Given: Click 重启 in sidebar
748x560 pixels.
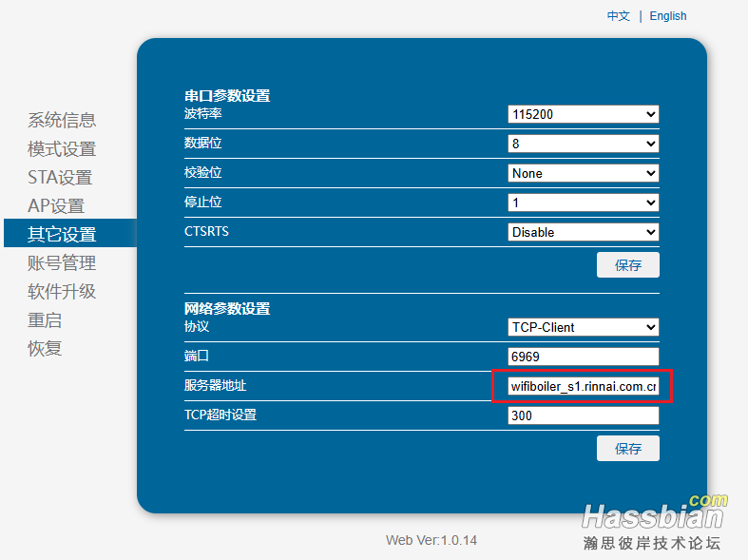Looking at the screenshot, I should 45,320.
